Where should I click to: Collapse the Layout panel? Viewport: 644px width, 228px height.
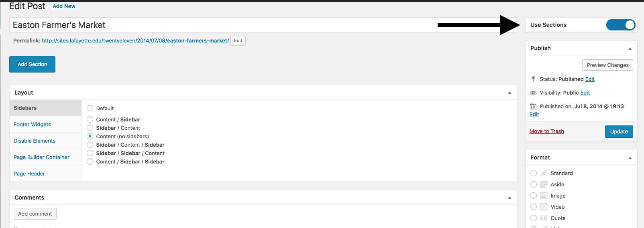[x=509, y=93]
